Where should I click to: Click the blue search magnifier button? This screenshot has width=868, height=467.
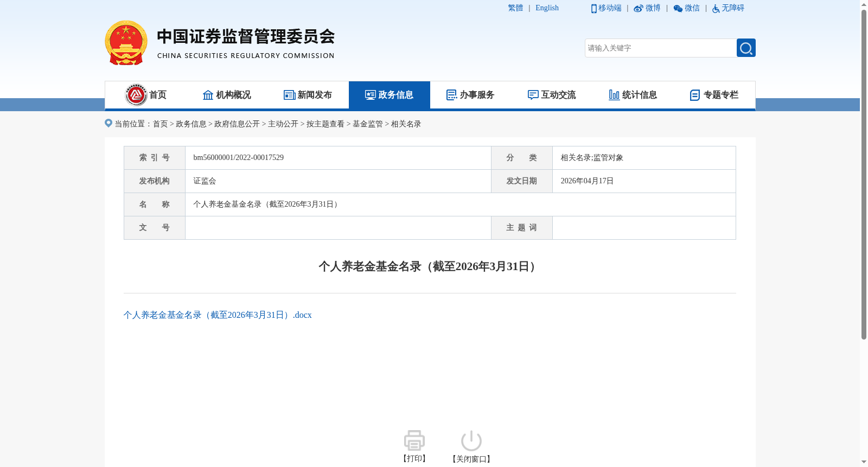click(x=746, y=48)
